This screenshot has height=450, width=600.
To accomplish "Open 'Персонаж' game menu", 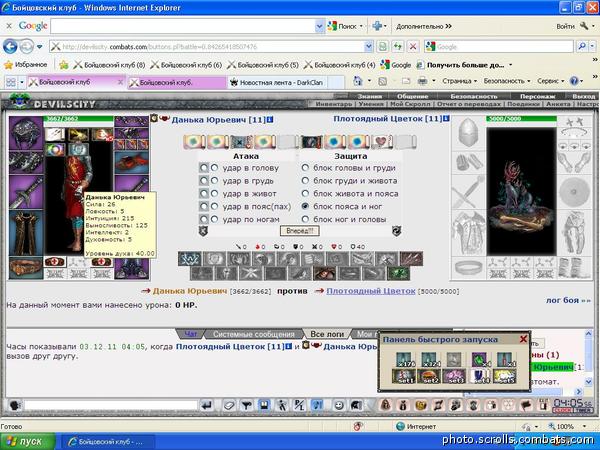I will coord(537,96).
